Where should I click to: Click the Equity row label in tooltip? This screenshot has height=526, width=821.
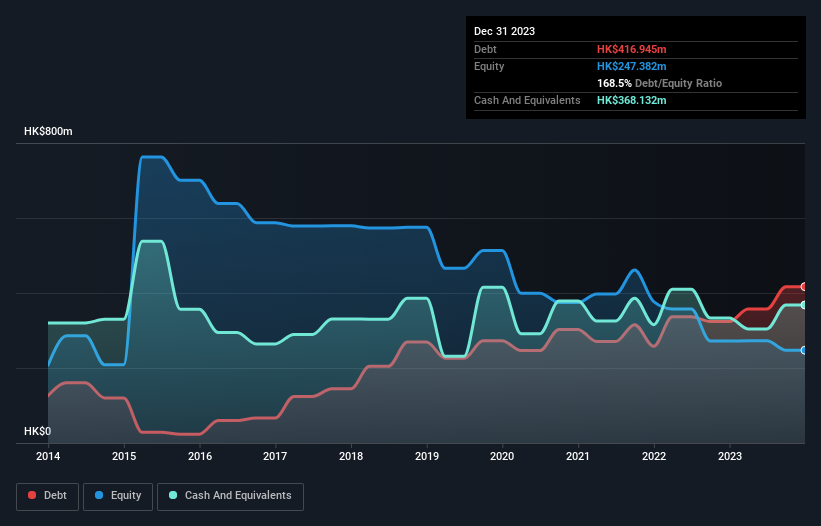[489, 66]
